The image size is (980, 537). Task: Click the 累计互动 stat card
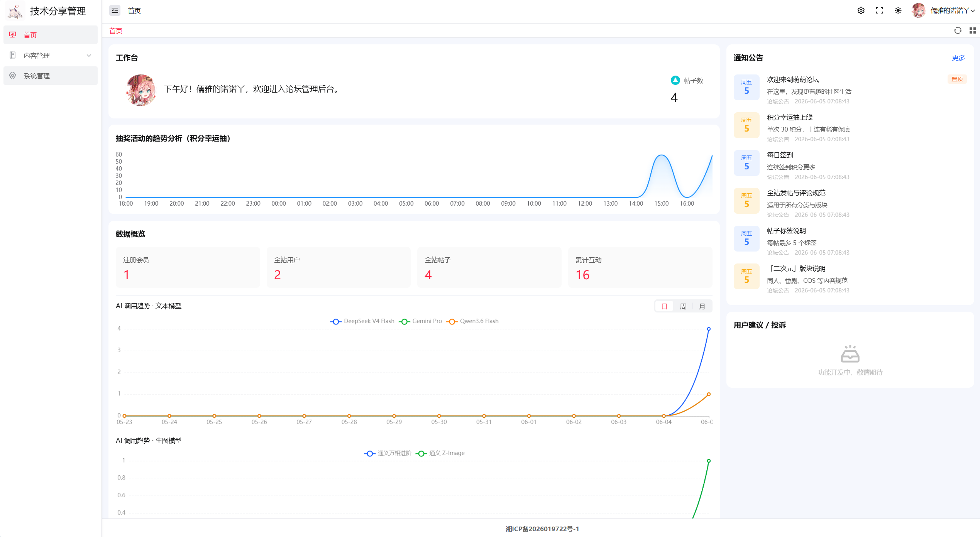640,267
